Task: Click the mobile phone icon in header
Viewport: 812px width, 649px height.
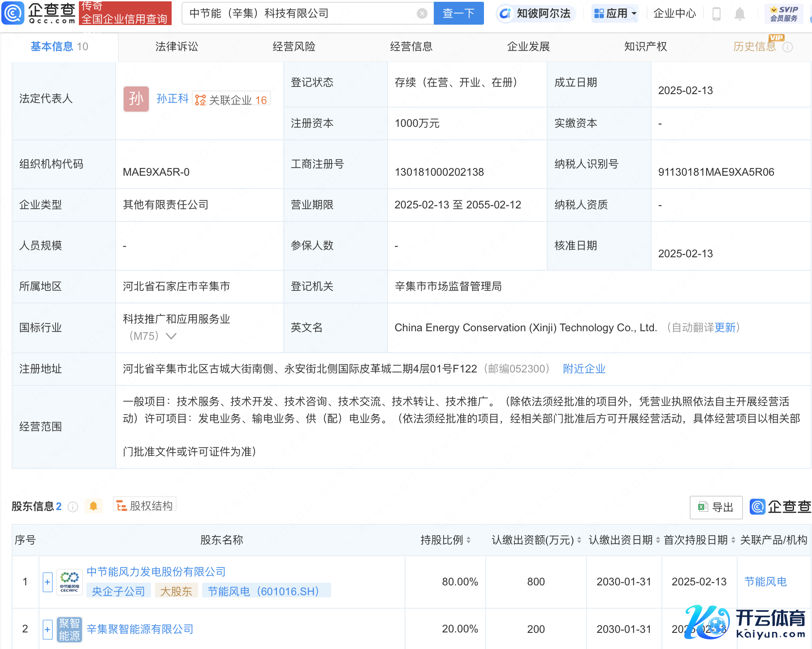Action: pyautogui.click(x=716, y=14)
